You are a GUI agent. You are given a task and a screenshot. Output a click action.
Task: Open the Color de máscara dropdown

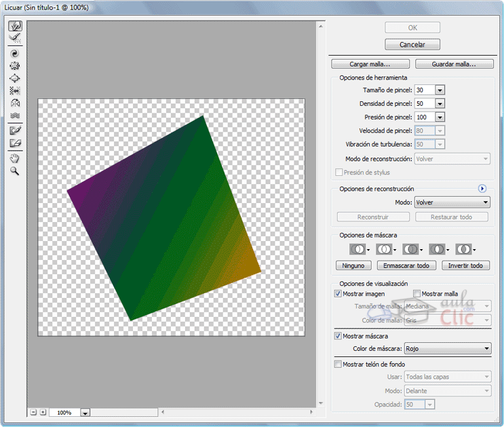pos(447,349)
